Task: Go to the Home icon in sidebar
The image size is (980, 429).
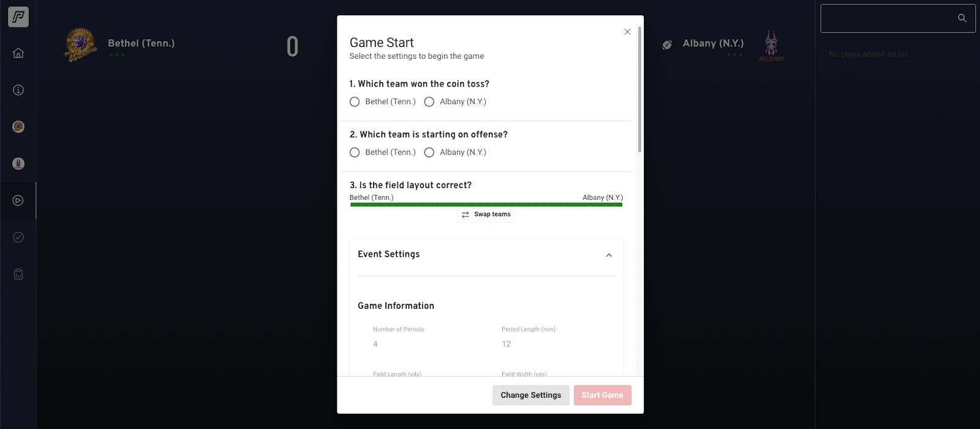Action: click(18, 53)
